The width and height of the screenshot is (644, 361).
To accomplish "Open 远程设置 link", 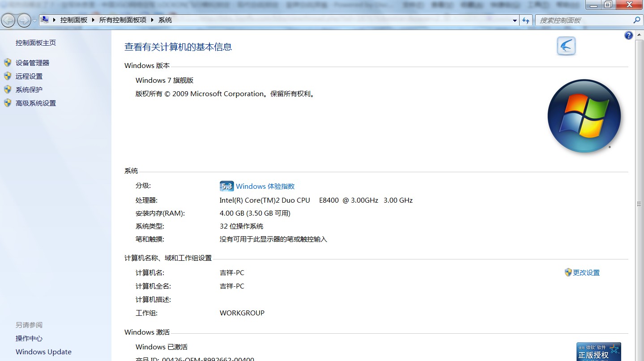I will pos(29,76).
